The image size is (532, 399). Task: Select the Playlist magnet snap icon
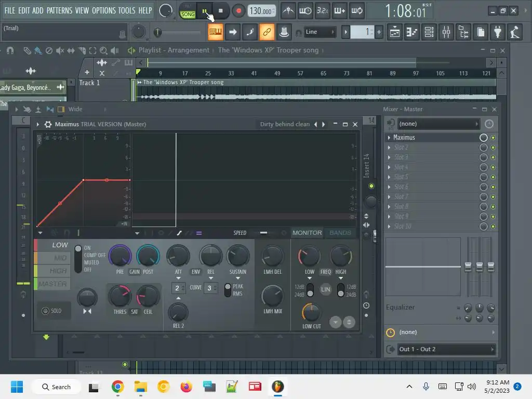[x=10, y=51]
